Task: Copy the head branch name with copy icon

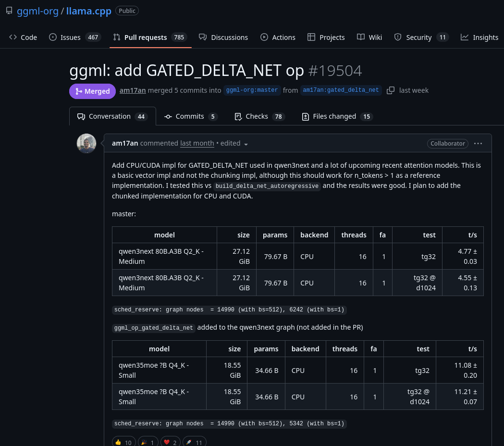Action: (x=391, y=90)
